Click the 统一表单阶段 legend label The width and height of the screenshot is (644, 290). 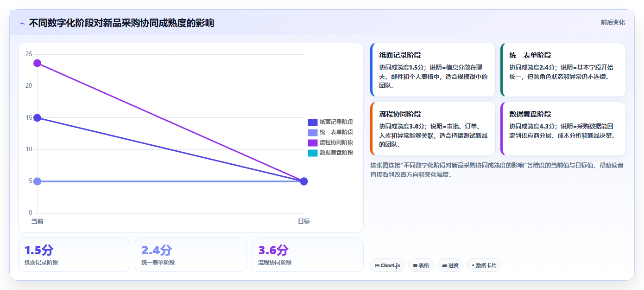[336, 132]
